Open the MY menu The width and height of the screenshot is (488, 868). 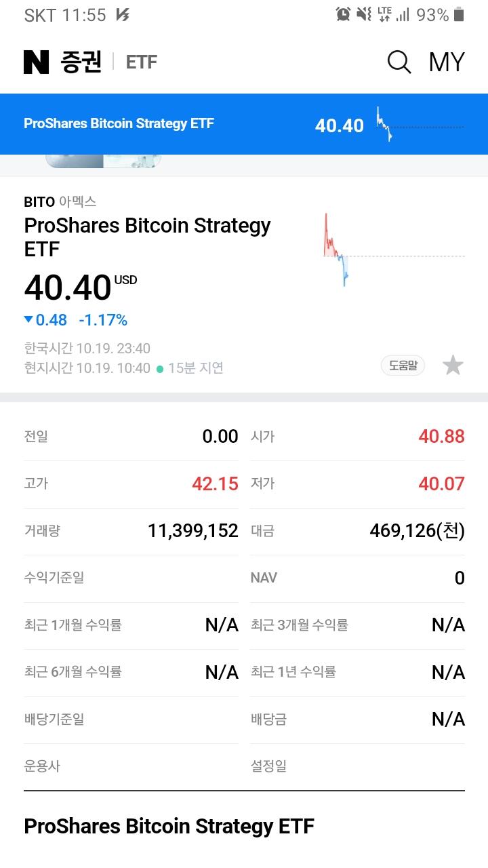coord(447,62)
